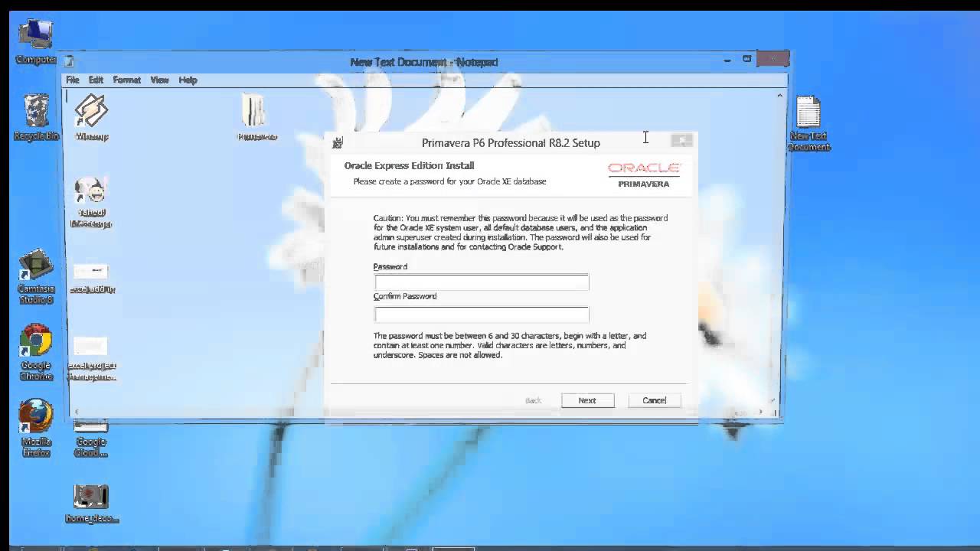980x551 pixels.
Task: Open the View menu in Notepad
Action: tap(159, 80)
